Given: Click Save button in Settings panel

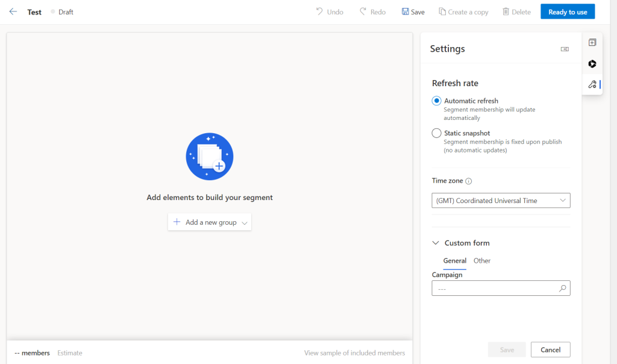Looking at the screenshot, I should pos(507,350).
